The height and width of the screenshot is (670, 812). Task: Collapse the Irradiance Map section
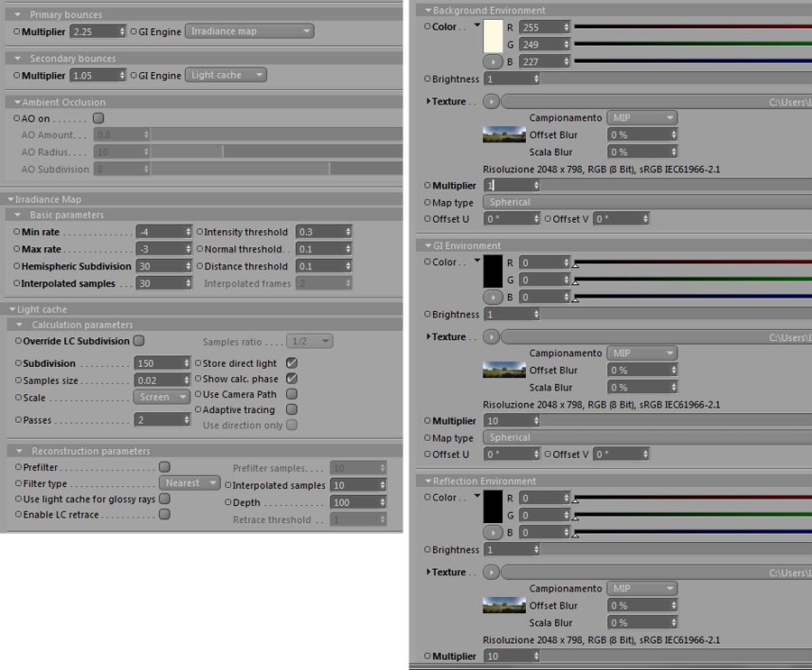pos(11,199)
